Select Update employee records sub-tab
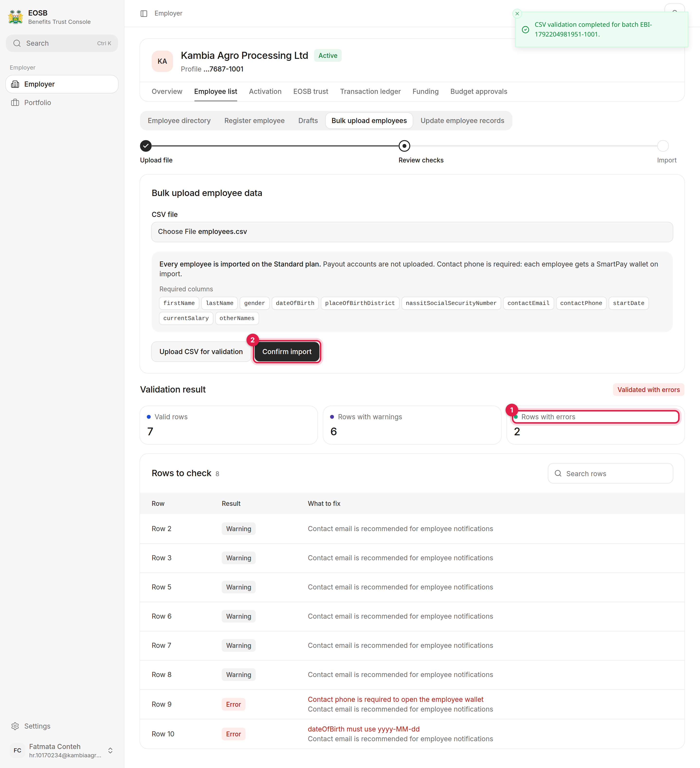 click(x=462, y=121)
